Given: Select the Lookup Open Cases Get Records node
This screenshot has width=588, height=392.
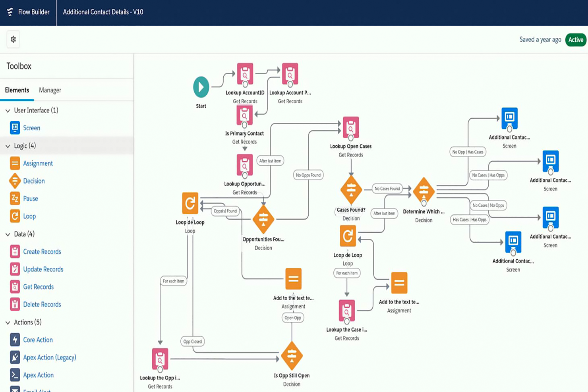Looking at the screenshot, I should 350,128.
